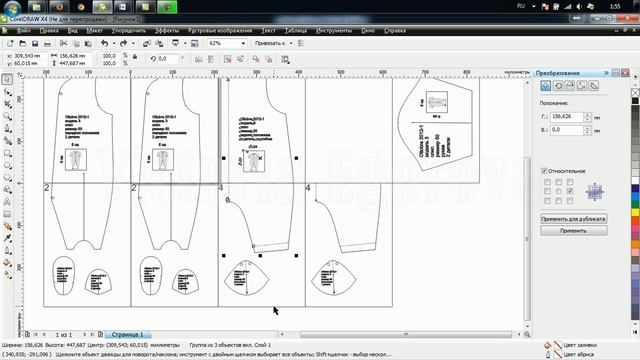640x360 pixels.
Task: Select the Страница 1 page tab
Action: (x=128, y=334)
